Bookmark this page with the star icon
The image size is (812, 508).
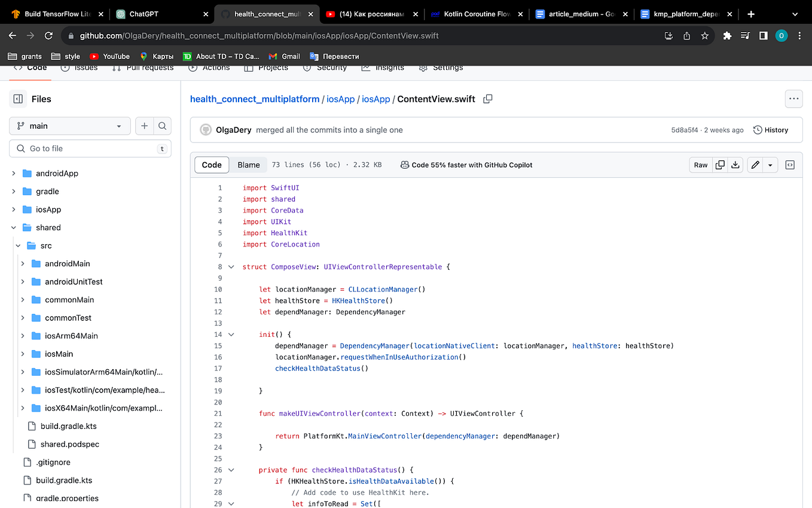click(704, 35)
